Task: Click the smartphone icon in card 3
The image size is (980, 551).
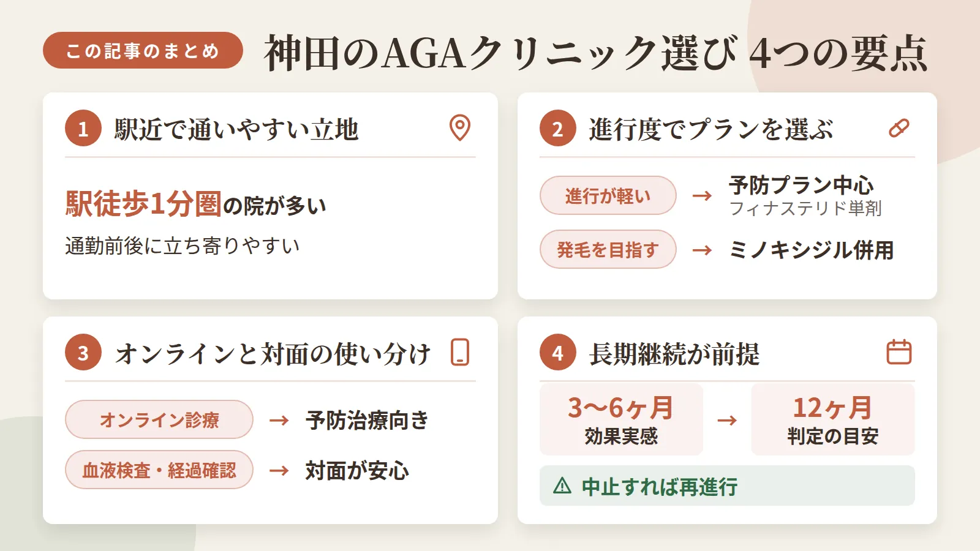Action: tap(460, 352)
